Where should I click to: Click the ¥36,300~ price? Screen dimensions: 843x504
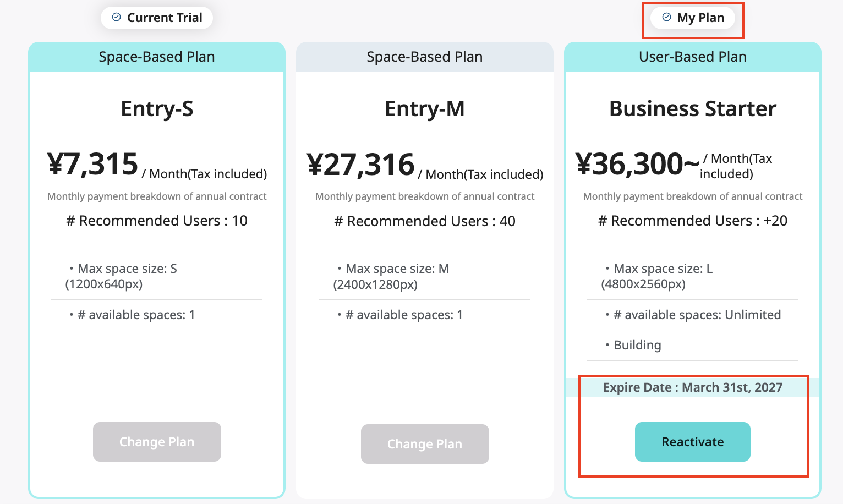click(637, 164)
